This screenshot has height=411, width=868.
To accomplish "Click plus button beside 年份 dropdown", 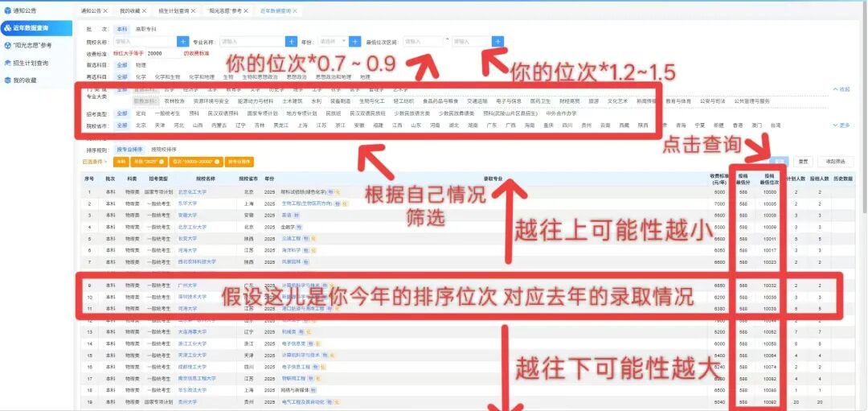I will pyautogui.click(x=355, y=42).
